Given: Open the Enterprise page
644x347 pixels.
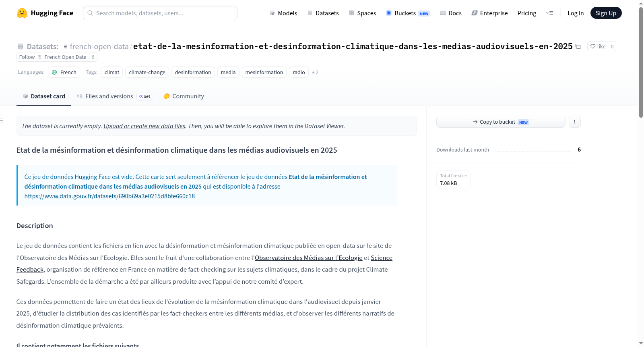Looking at the screenshot, I should pos(489,13).
